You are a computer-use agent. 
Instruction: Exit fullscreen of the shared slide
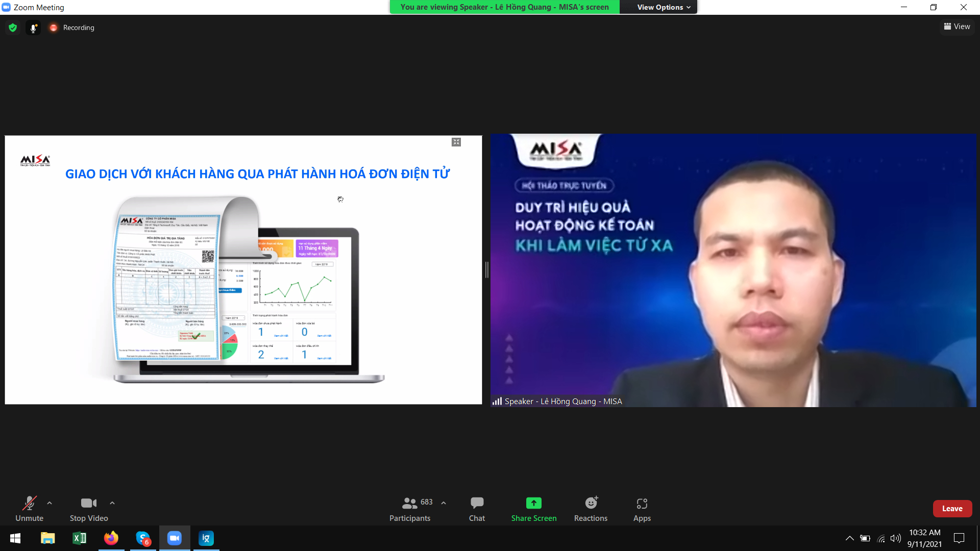point(456,142)
